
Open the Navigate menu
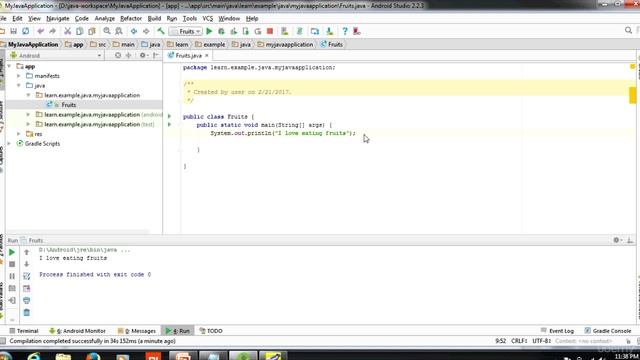pos(58,19)
